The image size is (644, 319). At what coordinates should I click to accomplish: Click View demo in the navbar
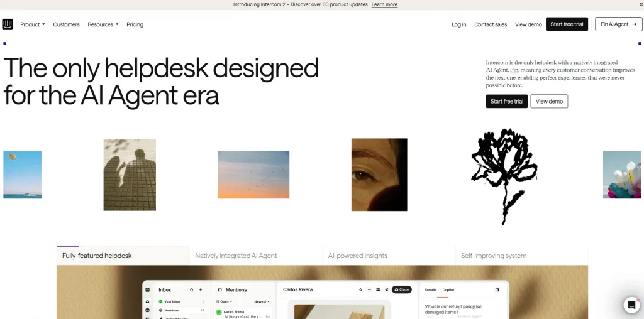click(x=528, y=24)
